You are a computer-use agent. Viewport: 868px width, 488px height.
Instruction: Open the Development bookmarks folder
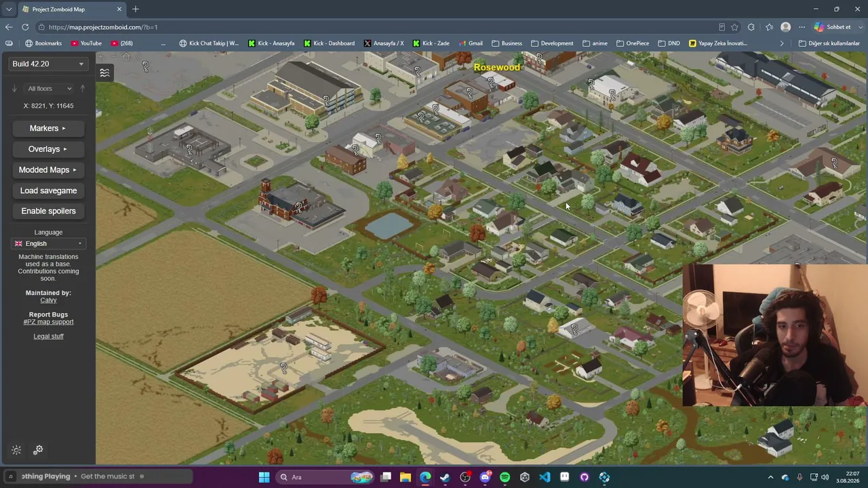tap(551, 43)
